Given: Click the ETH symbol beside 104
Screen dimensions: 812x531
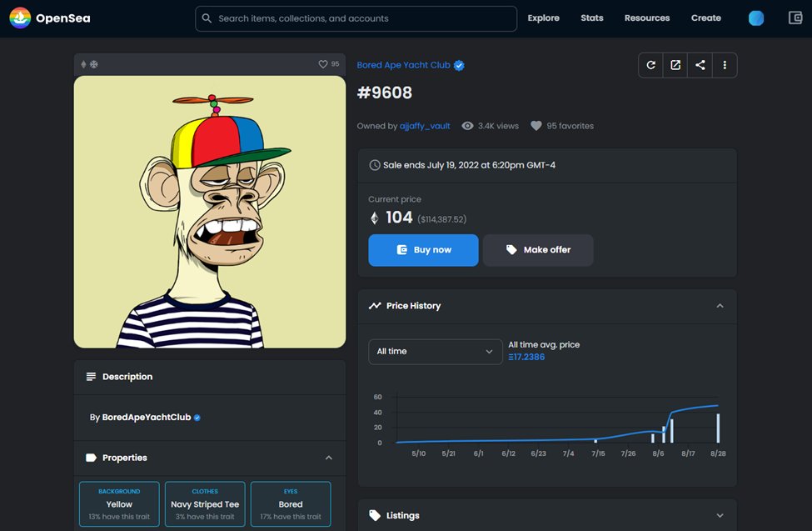Looking at the screenshot, I should tap(375, 218).
